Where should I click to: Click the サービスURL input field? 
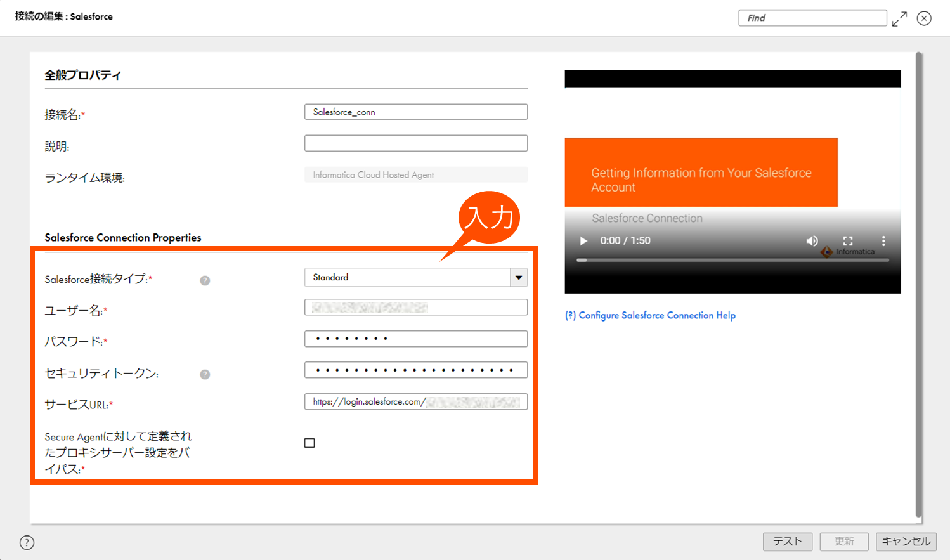tap(416, 401)
